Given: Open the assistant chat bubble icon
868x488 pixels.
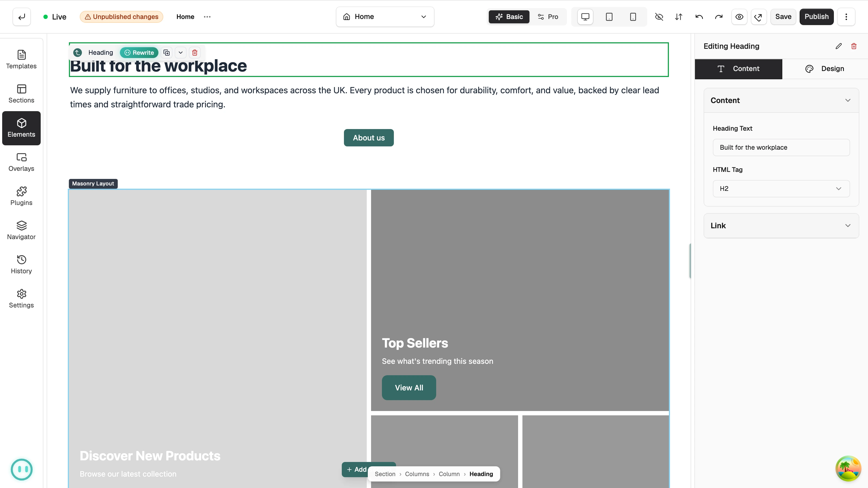Looking at the screenshot, I should (x=22, y=470).
